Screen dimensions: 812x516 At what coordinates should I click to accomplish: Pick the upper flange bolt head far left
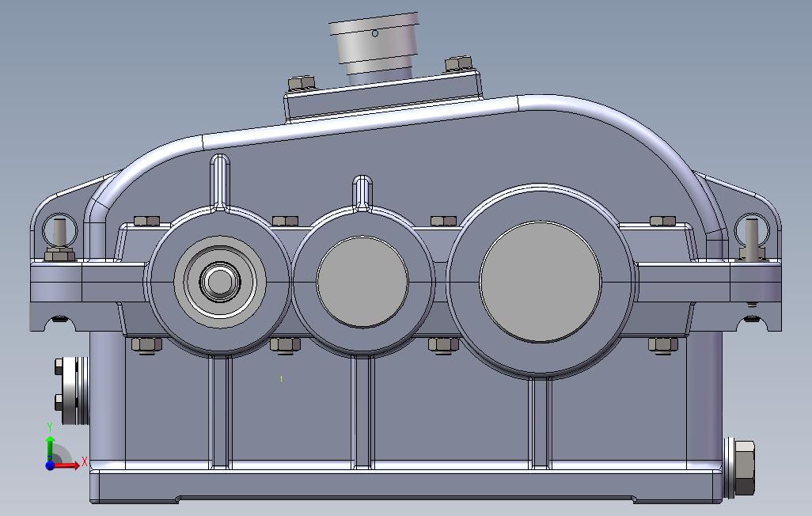point(146,222)
